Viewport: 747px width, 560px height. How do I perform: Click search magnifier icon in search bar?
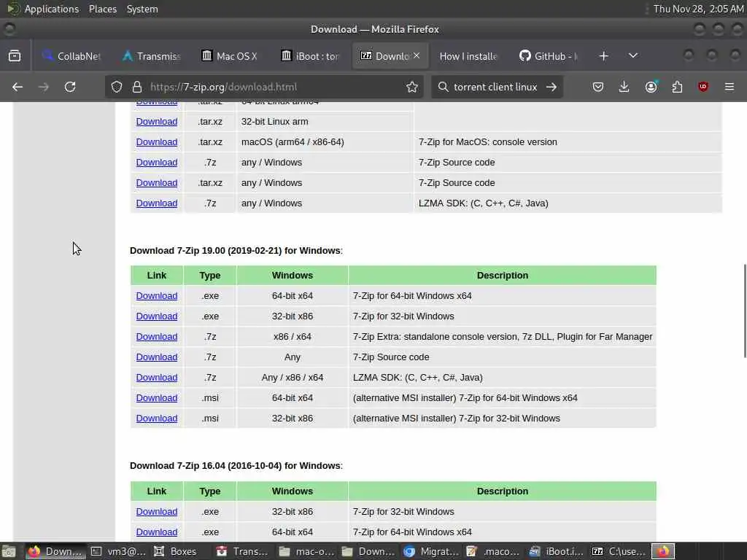pyautogui.click(x=443, y=87)
